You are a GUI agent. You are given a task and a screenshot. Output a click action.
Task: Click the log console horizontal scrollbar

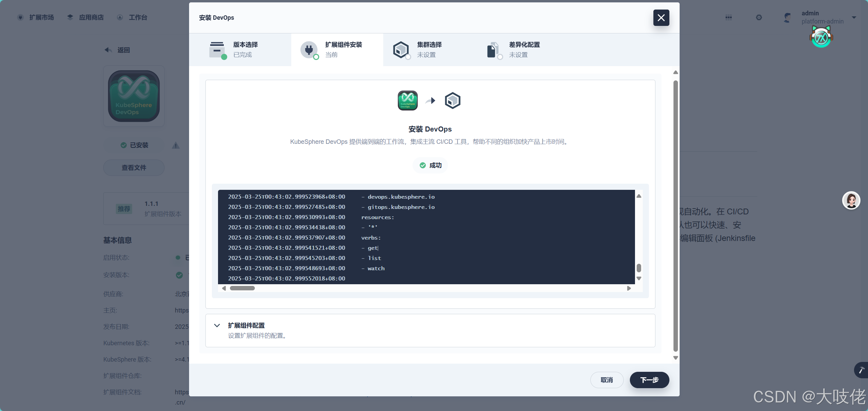243,288
